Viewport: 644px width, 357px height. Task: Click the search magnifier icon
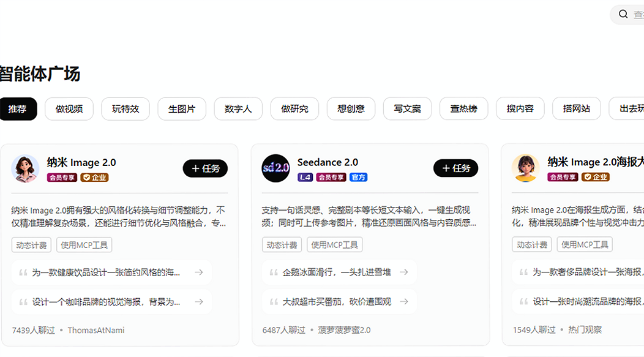623,14
